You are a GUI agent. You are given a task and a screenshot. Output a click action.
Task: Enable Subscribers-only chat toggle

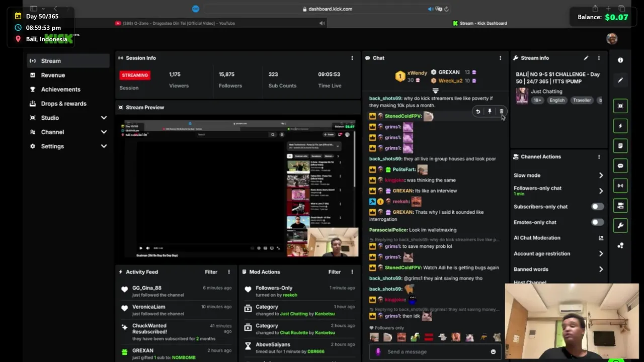point(597,207)
